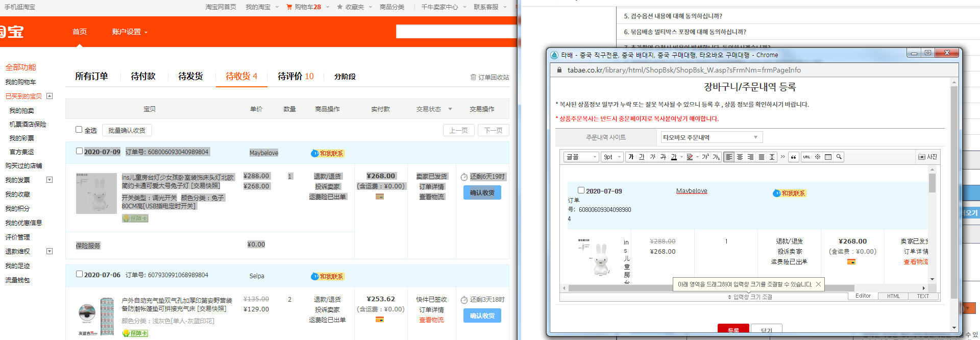Open the font color swatch dropdown arrow

pyautogui.click(x=681, y=157)
